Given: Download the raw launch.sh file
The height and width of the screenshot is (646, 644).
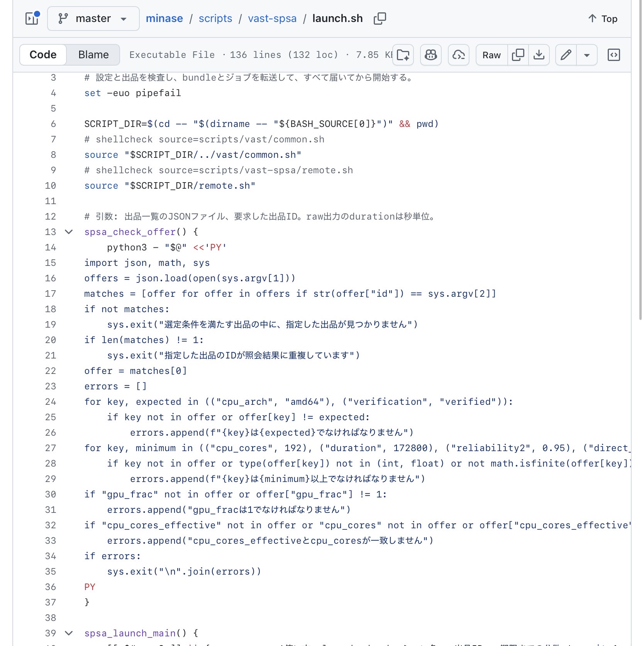Looking at the screenshot, I should 539,55.
